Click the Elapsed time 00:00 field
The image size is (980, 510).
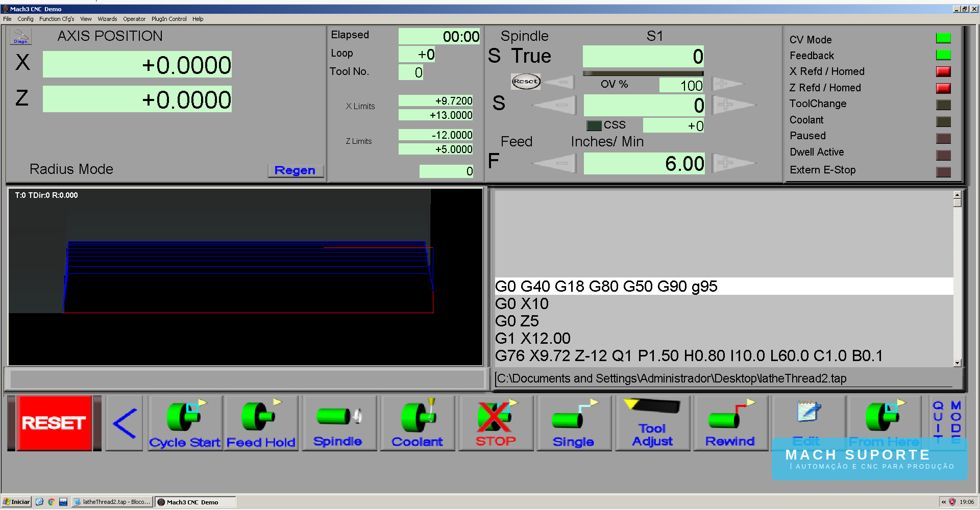[x=439, y=36]
